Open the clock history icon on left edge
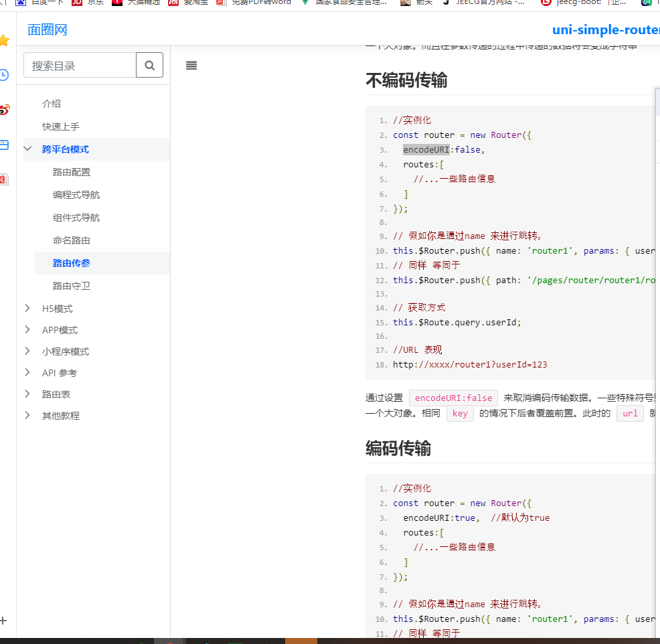The width and height of the screenshot is (660, 644). tap(3, 75)
